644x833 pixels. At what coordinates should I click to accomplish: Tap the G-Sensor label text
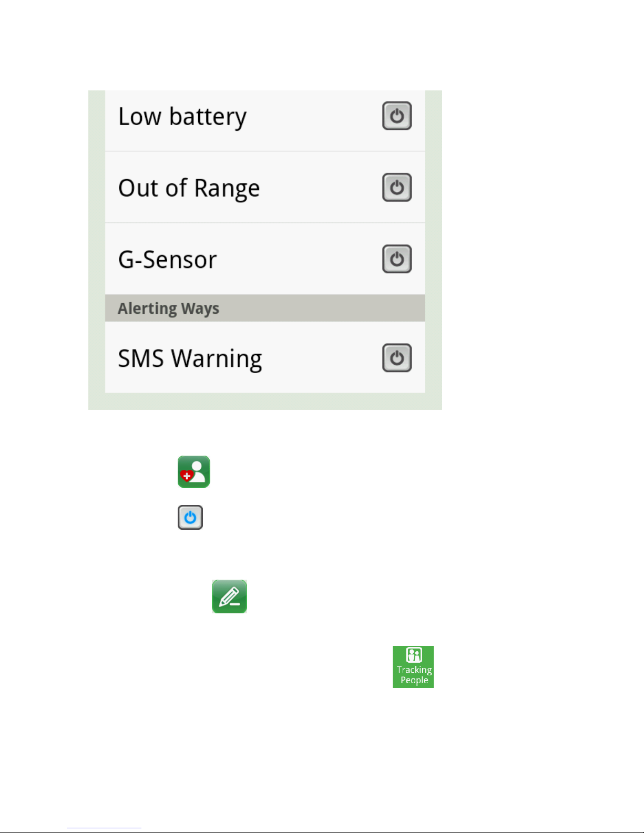168,260
